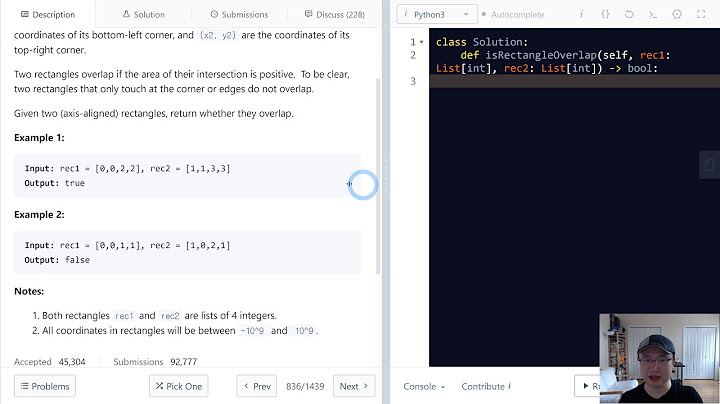Open the Python3 language dropdown
This screenshot has height=404, width=720.
pos(437,14)
